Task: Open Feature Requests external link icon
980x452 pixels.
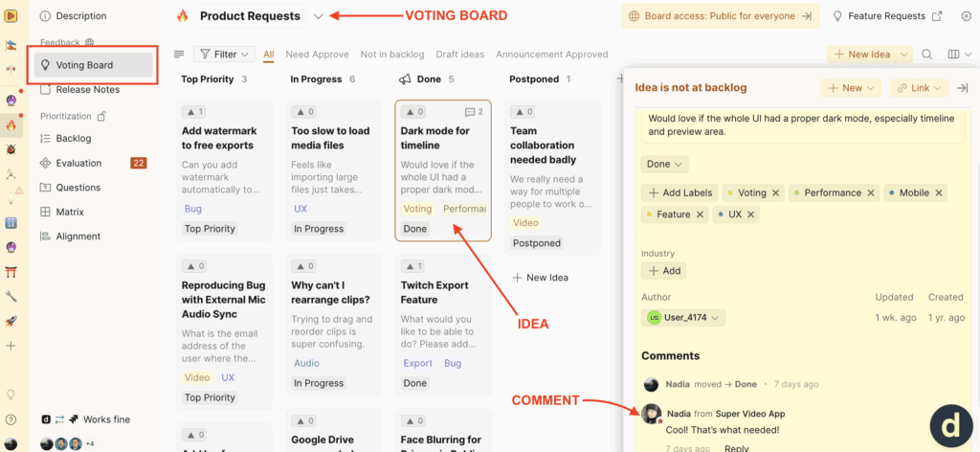Action: click(x=938, y=16)
